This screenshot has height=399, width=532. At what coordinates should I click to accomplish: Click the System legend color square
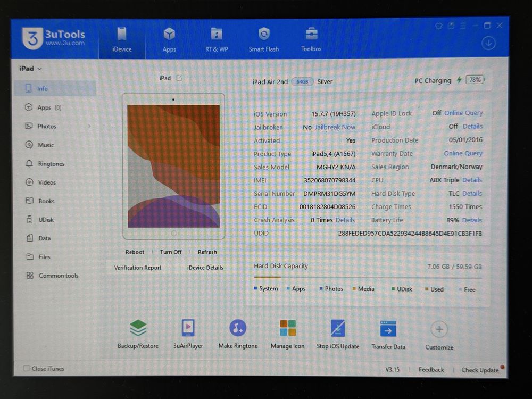255,288
